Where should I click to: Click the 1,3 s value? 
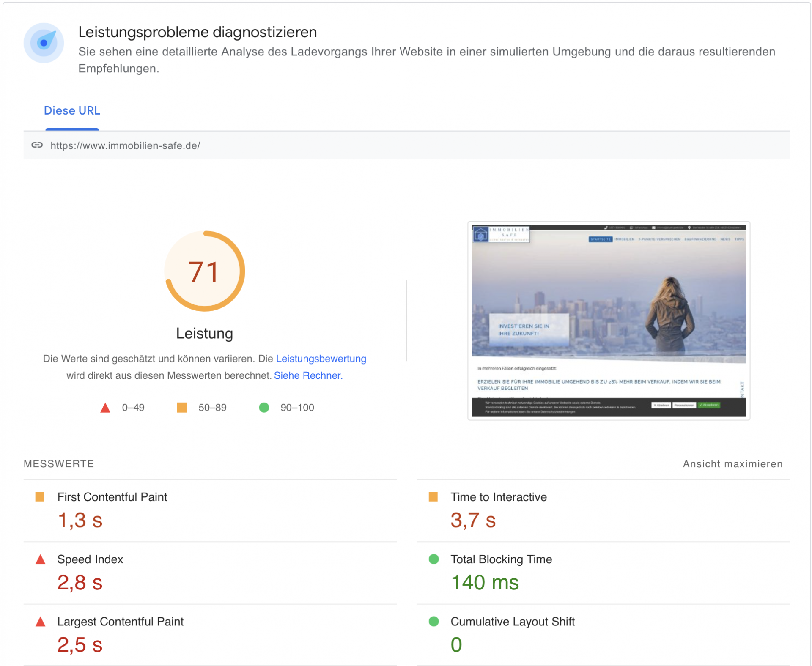pos(80,520)
